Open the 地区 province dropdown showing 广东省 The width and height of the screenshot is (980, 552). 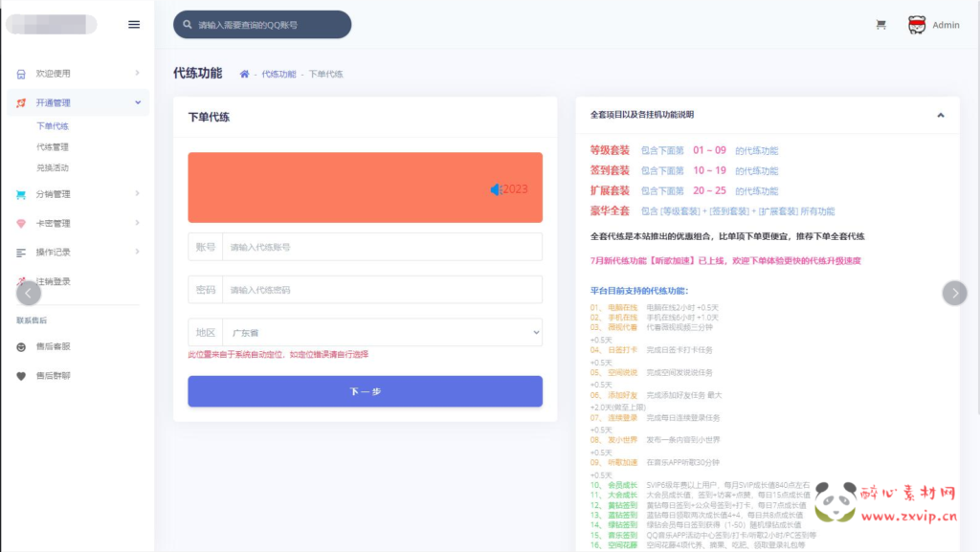(383, 332)
